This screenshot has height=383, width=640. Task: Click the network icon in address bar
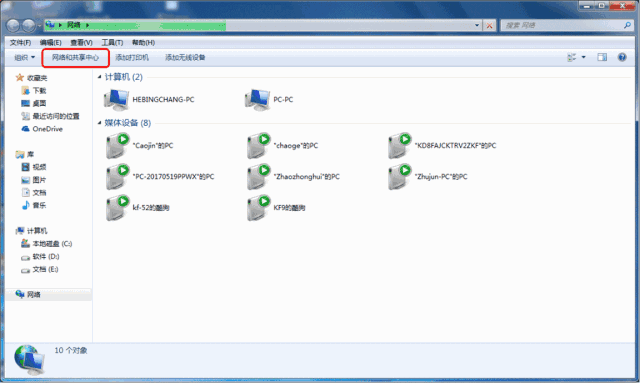50,25
